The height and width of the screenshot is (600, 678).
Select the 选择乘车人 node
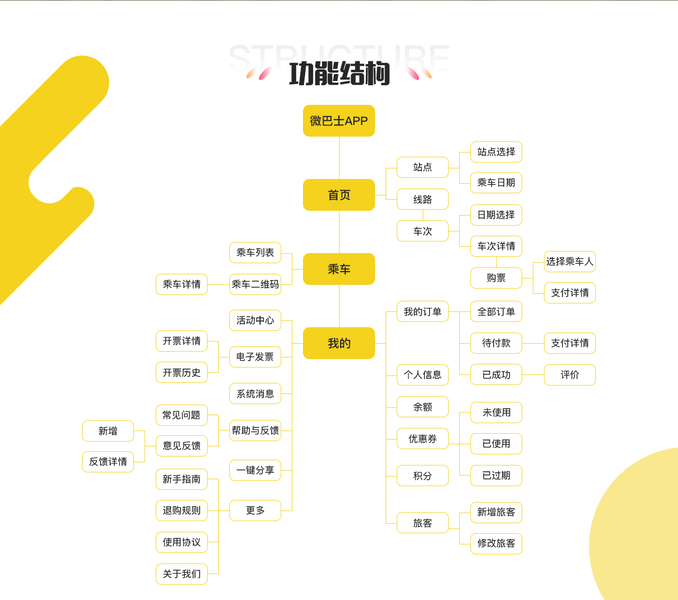[570, 262]
